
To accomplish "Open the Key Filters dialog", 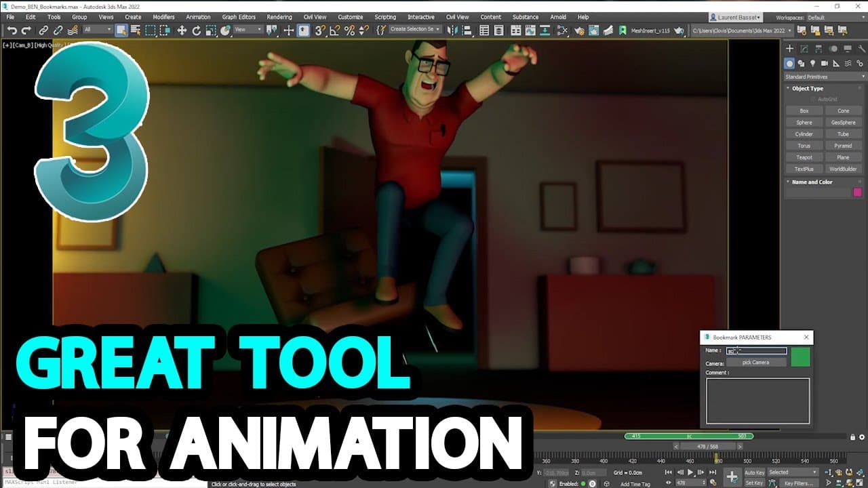I will (x=798, y=483).
